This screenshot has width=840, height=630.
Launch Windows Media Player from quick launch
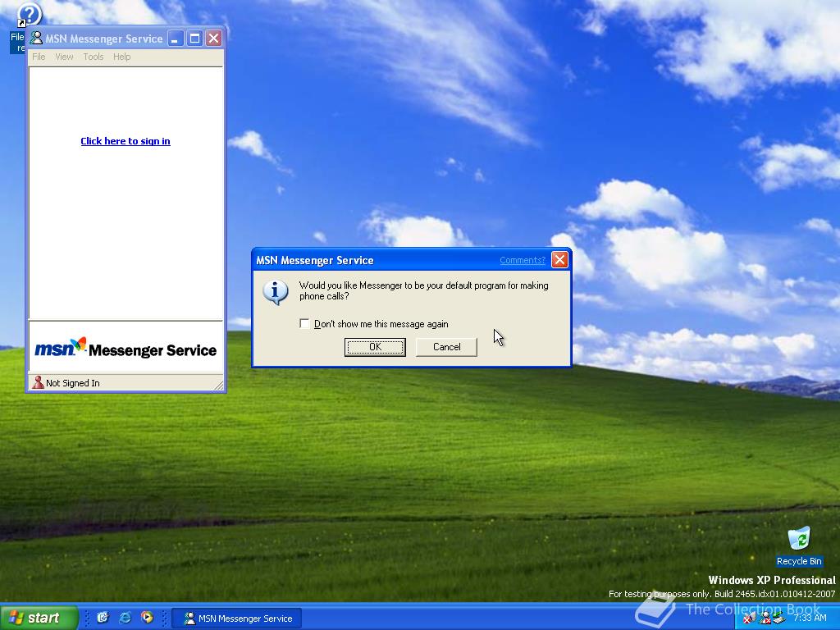pyautogui.click(x=147, y=618)
